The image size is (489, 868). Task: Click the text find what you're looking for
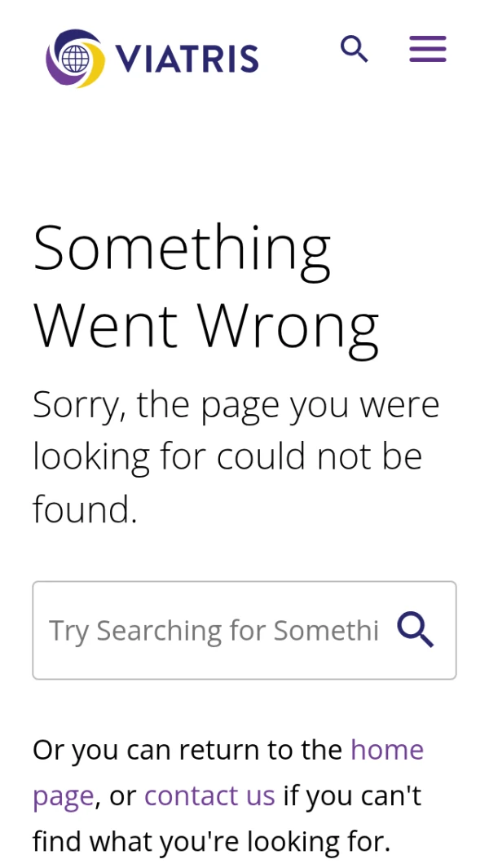(x=212, y=839)
